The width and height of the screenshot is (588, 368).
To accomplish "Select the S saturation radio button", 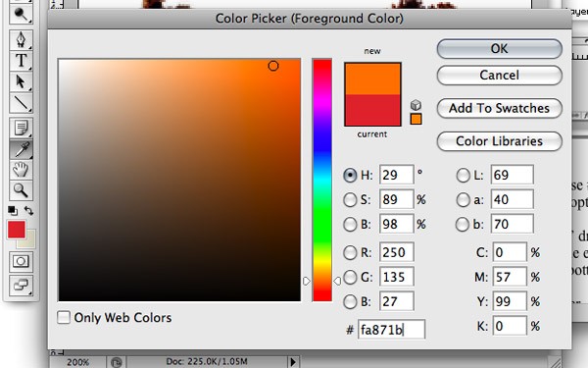I will click(350, 200).
